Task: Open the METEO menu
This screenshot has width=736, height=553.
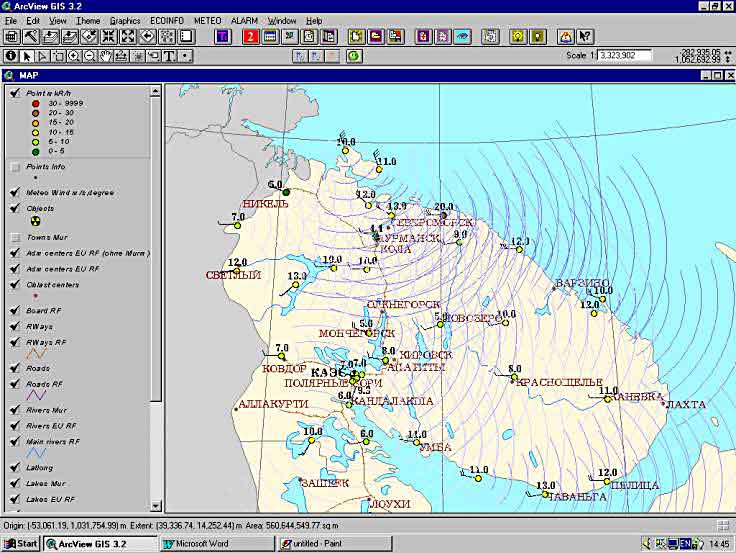Action: click(207, 20)
